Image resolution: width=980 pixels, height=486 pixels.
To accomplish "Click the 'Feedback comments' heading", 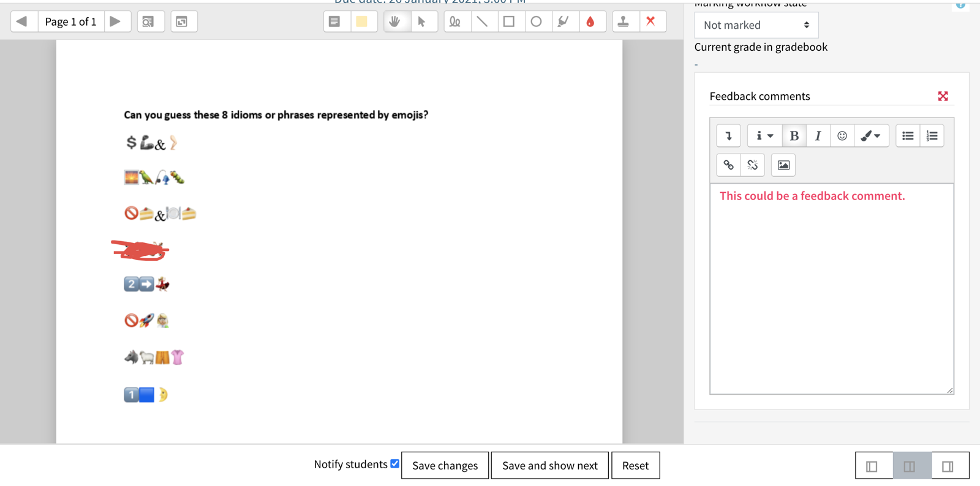I will 759,96.
